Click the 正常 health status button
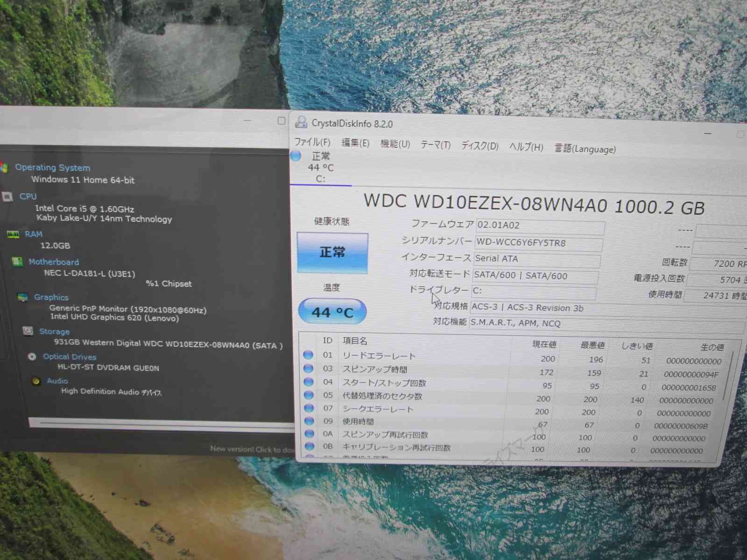The image size is (747, 560). point(332,252)
